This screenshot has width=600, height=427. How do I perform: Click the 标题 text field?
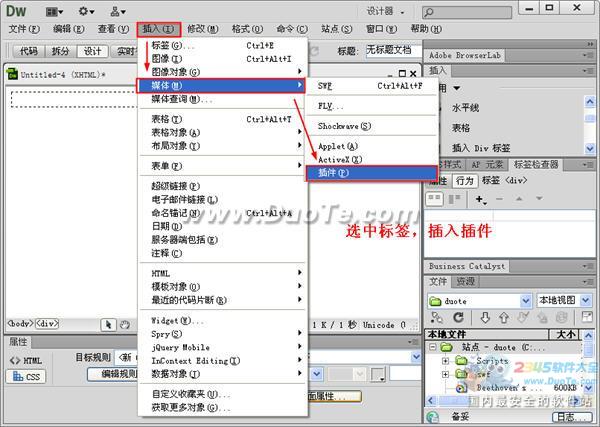pyautogui.click(x=394, y=51)
